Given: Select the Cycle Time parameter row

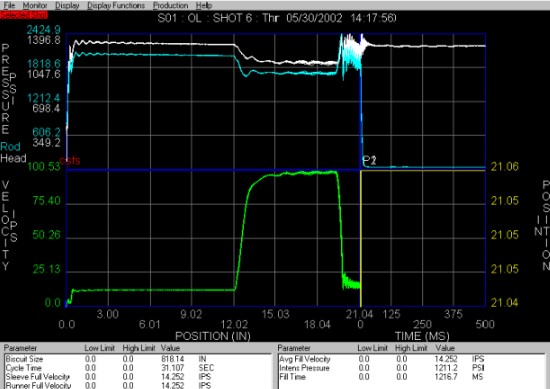Looking at the screenshot, I should coord(138,368).
